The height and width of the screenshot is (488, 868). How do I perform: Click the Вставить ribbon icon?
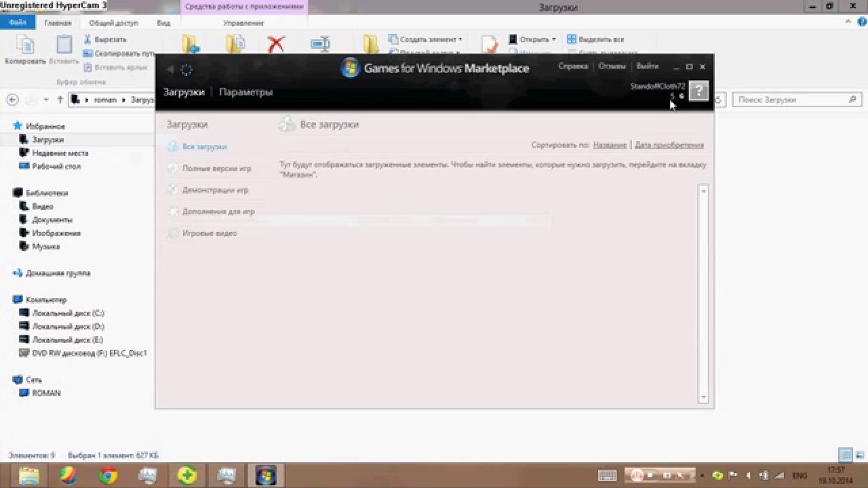[64, 49]
